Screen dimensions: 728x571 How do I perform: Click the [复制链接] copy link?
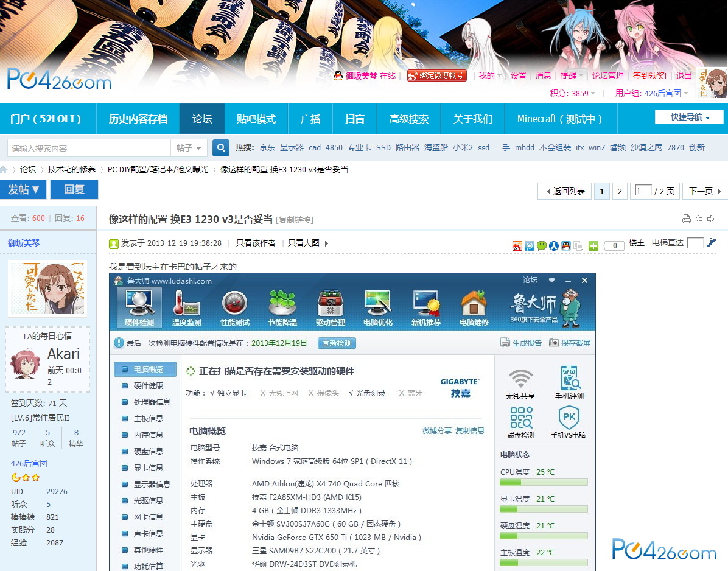pyautogui.click(x=295, y=220)
